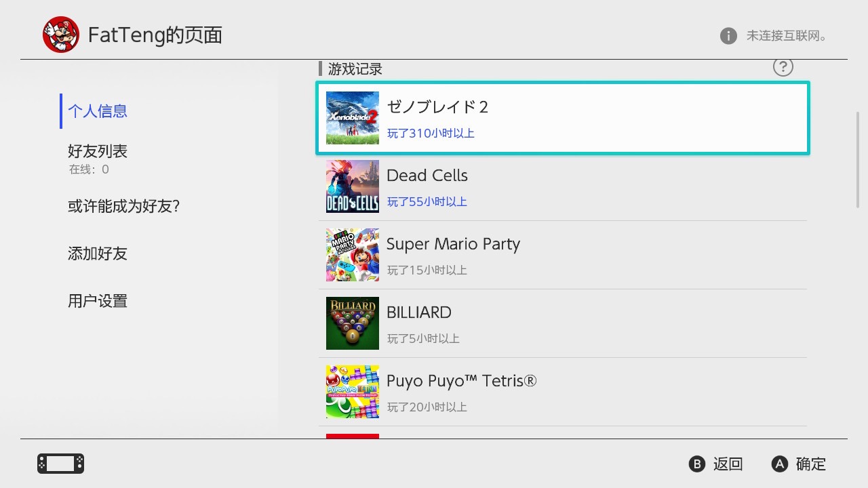Open the 个人信息 profile menu item
The image size is (868, 488).
(x=98, y=111)
